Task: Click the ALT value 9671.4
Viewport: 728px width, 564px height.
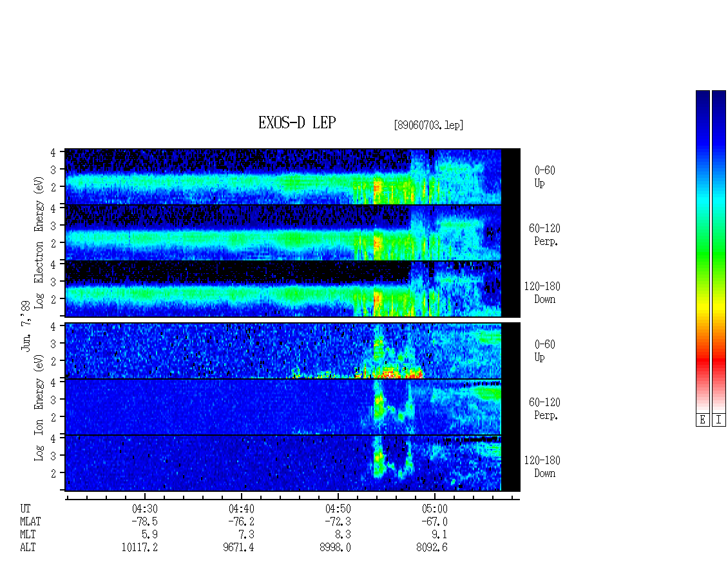Action: pos(238,548)
